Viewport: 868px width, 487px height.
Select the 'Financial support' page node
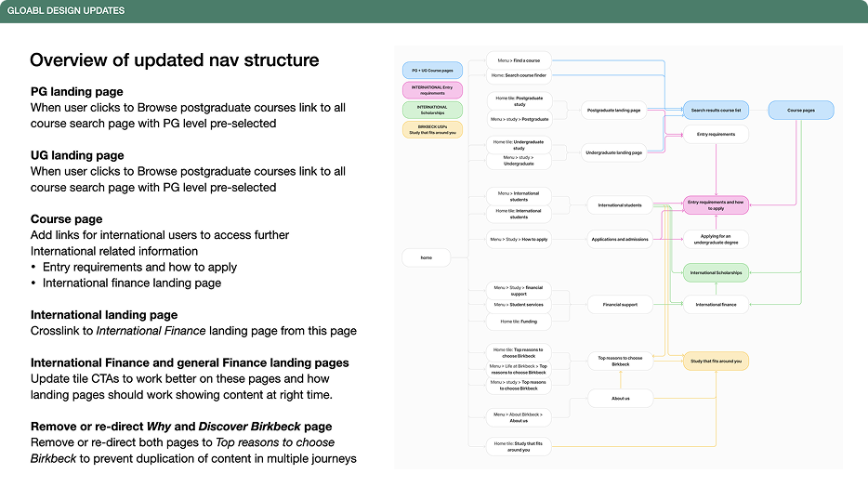click(620, 305)
